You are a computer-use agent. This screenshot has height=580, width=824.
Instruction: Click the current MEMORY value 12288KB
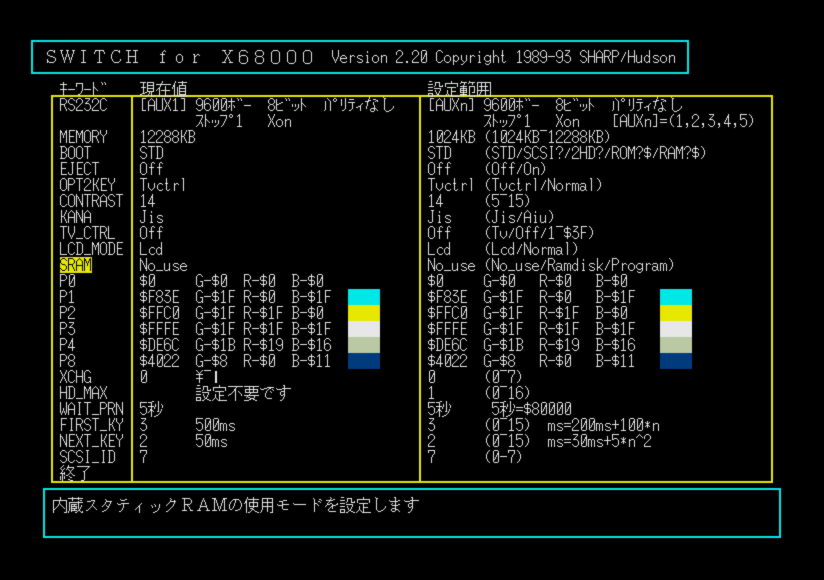(x=167, y=137)
